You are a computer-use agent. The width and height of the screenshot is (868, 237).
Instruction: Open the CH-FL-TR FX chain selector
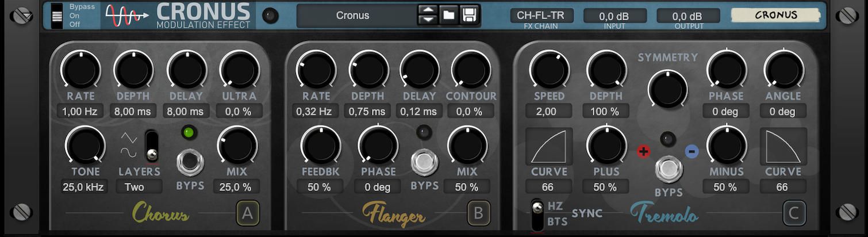click(541, 16)
